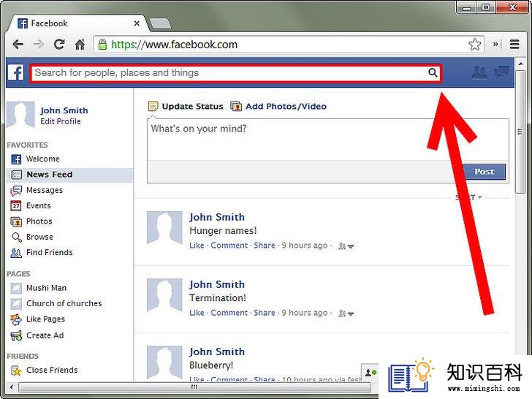Image resolution: width=532 pixels, height=399 pixels.
Task: Click the Create Ad icon
Action: (x=16, y=335)
